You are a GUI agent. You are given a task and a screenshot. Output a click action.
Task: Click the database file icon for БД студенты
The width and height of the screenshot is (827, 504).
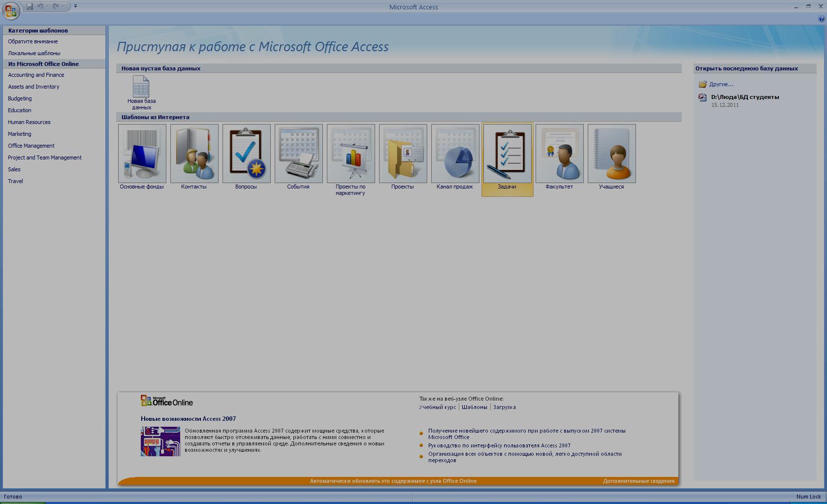coord(702,97)
